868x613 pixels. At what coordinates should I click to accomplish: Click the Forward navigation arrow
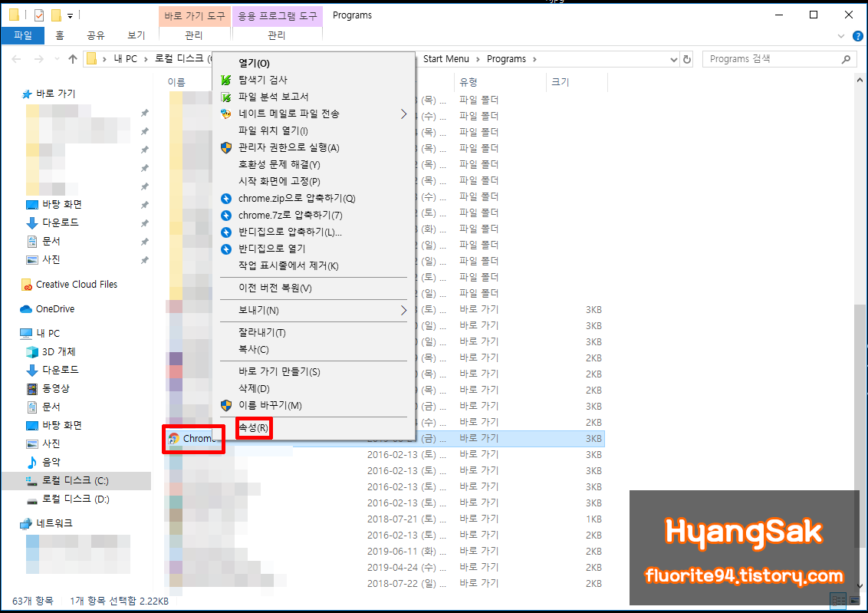(x=39, y=59)
